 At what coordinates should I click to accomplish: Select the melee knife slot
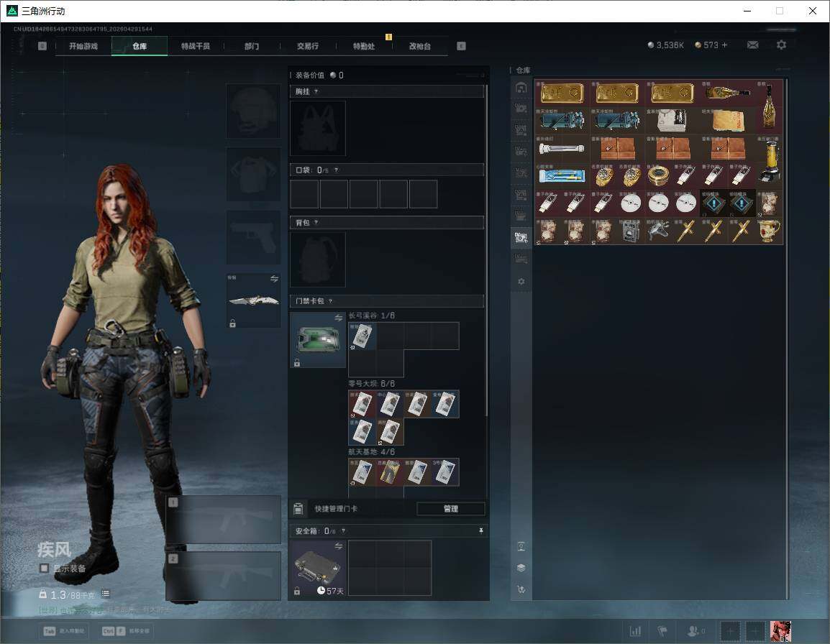pos(254,300)
